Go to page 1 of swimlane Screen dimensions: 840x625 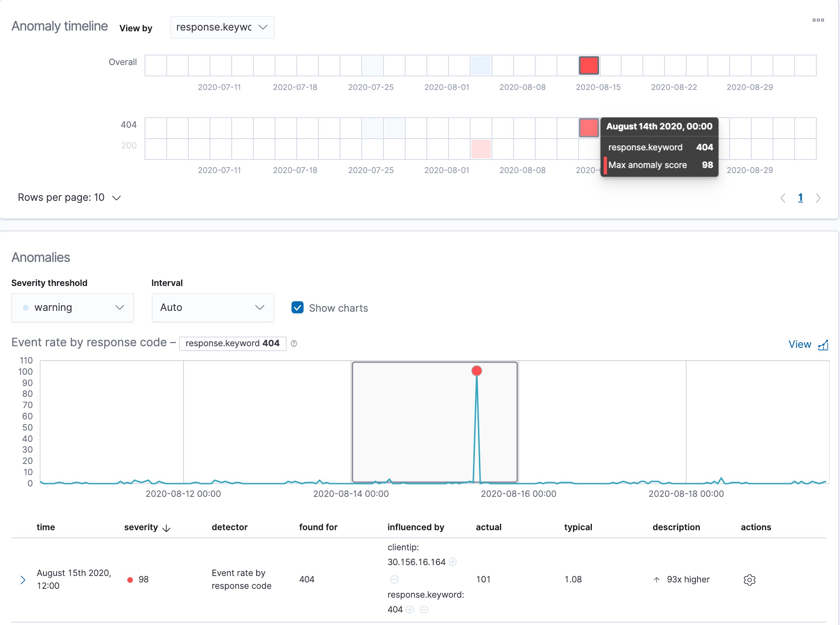(800, 198)
